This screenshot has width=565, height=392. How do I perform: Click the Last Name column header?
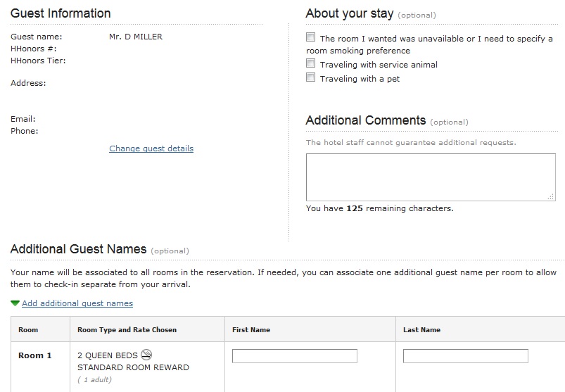(421, 329)
